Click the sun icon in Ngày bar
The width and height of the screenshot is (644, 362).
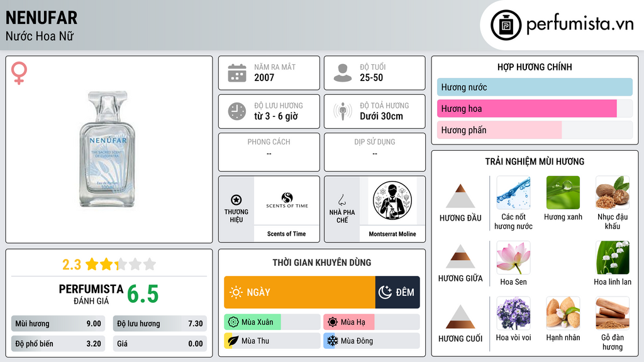coord(236,292)
